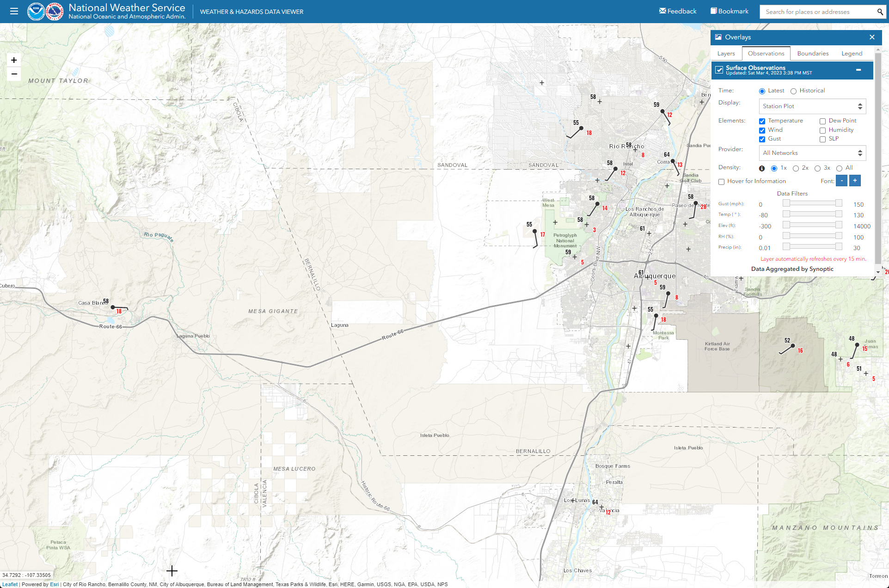889x588 pixels.
Task: Uncheck the Gust element checkbox
Action: pyautogui.click(x=762, y=139)
